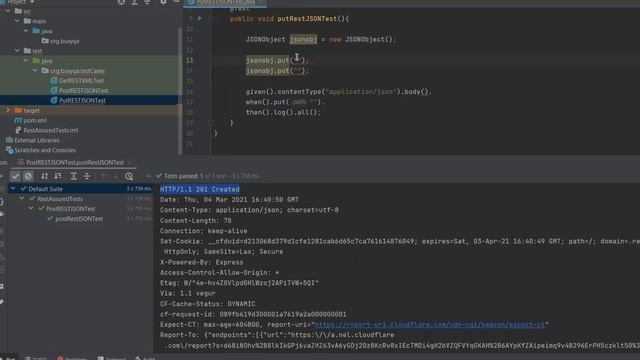Open the cloudflare report-uri link
This screenshot has width=640, height=360.
(x=429, y=325)
